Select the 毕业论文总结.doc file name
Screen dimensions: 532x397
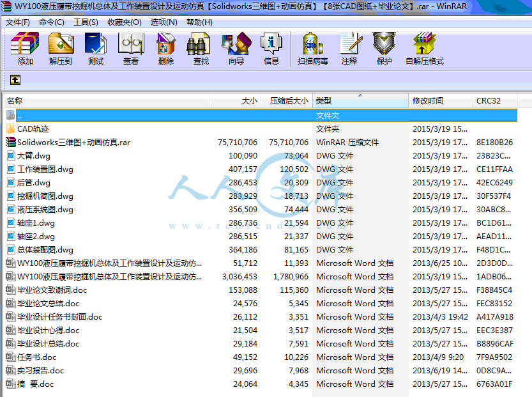tap(48, 304)
